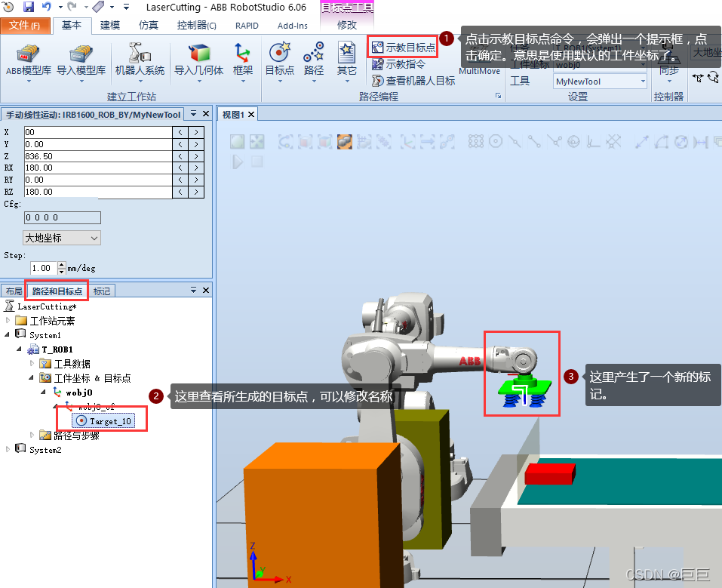Click 示教目标点 teach target command

pos(404,47)
